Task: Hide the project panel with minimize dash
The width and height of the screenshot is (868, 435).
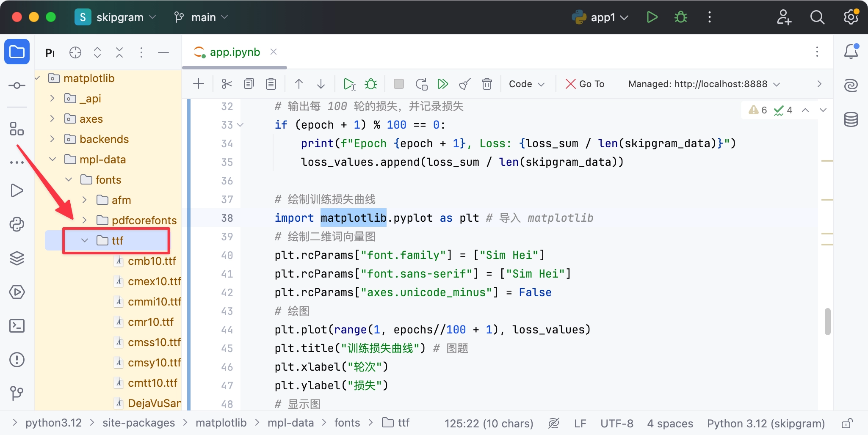Action: coord(163,52)
